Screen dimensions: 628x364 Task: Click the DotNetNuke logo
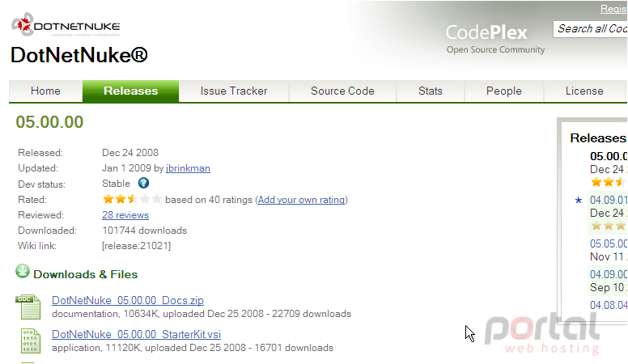pyautogui.click(x=66, y=25)
